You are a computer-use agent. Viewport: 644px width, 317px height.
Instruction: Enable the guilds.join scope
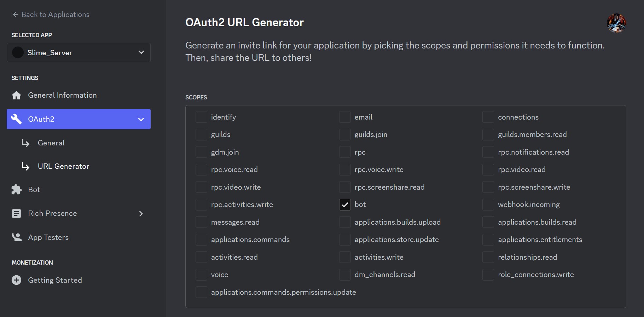344,134
